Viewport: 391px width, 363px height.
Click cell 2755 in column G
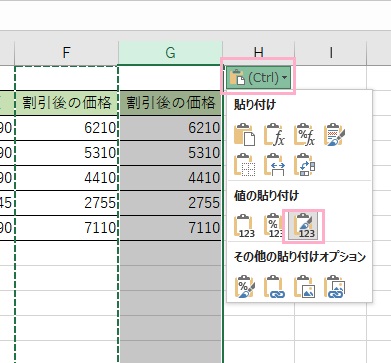tap(170, 203)
